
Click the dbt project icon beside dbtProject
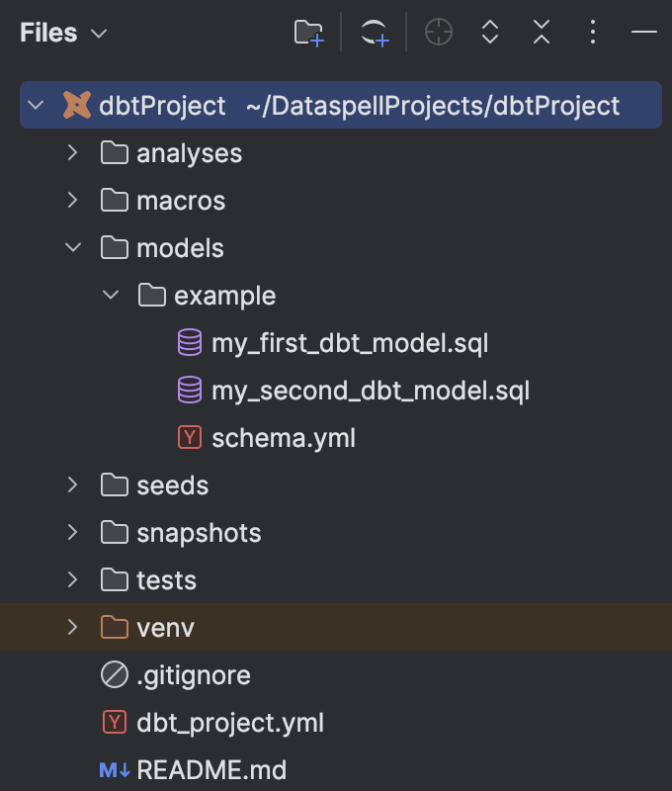pyautogui.click(x=77, y=105)
